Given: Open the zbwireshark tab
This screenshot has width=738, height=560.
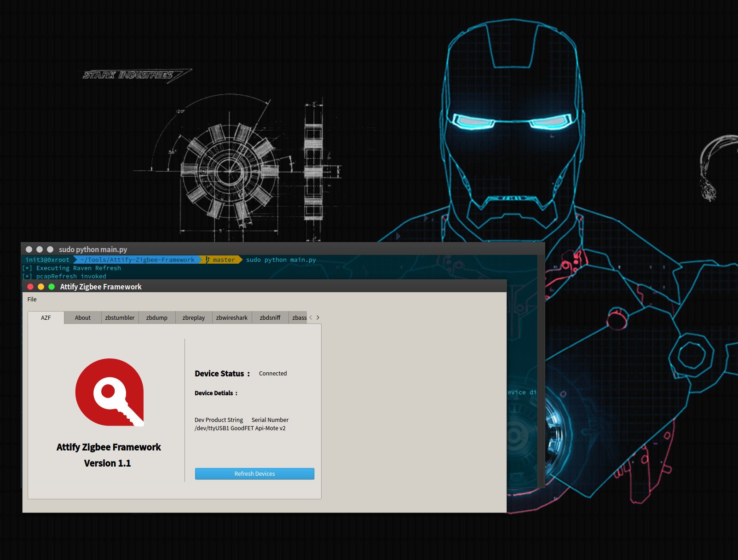Looking at the screenshot, I should pyautogui.click(x=232, y=318).
